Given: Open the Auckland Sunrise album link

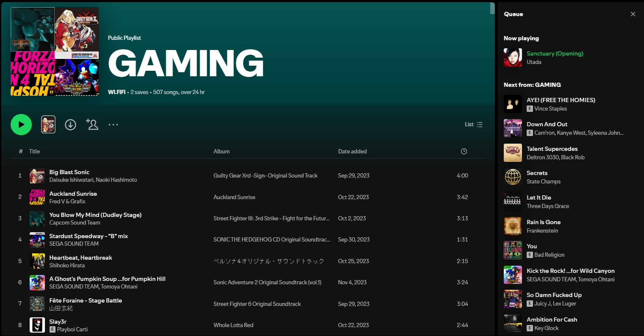Looking at the screenshot, I should pyautogui.click(x=234, y=197).
